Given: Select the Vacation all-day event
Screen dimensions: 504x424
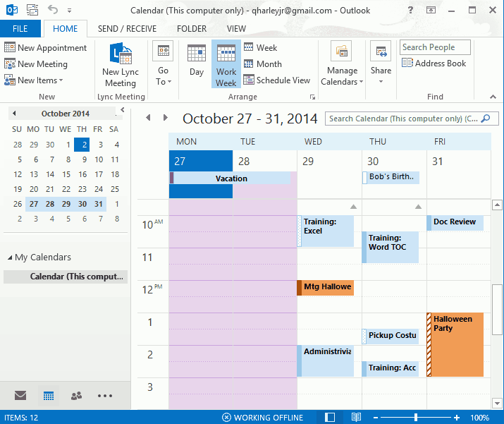Looking at the screenshot, I should 231,178.
